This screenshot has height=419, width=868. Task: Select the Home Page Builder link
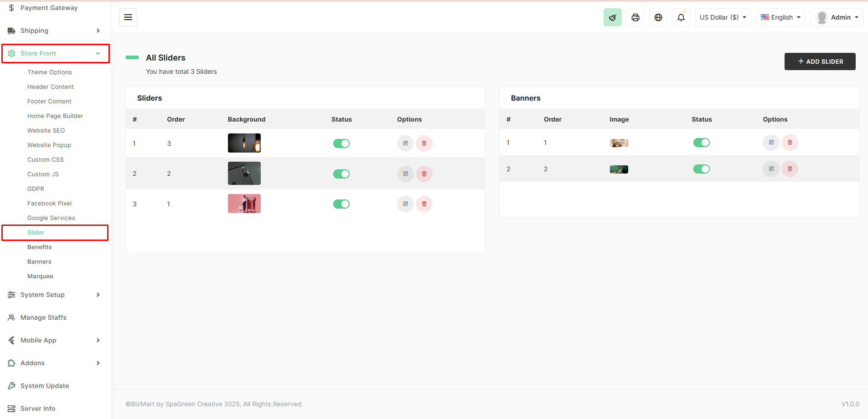click(x=55, y=116)
